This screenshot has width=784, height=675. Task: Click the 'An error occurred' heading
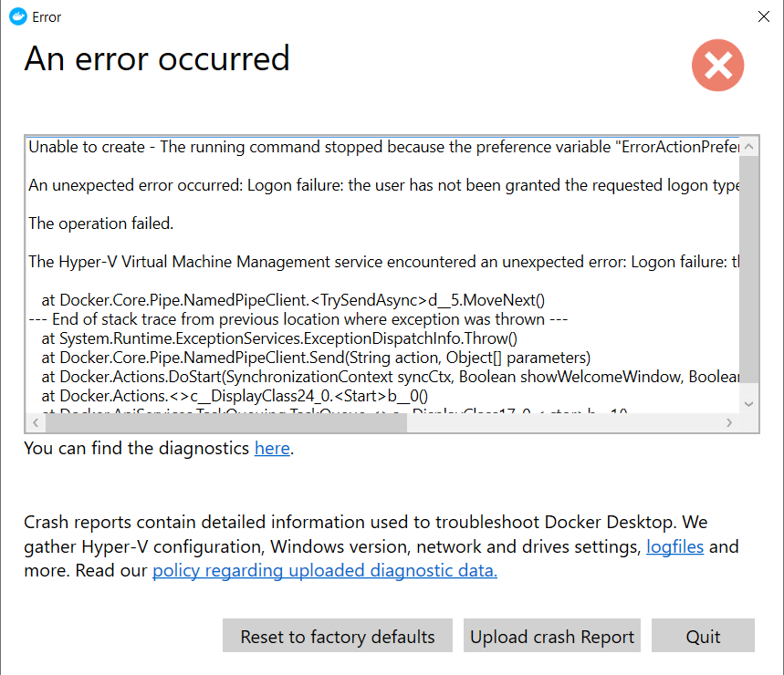point(156,58)
